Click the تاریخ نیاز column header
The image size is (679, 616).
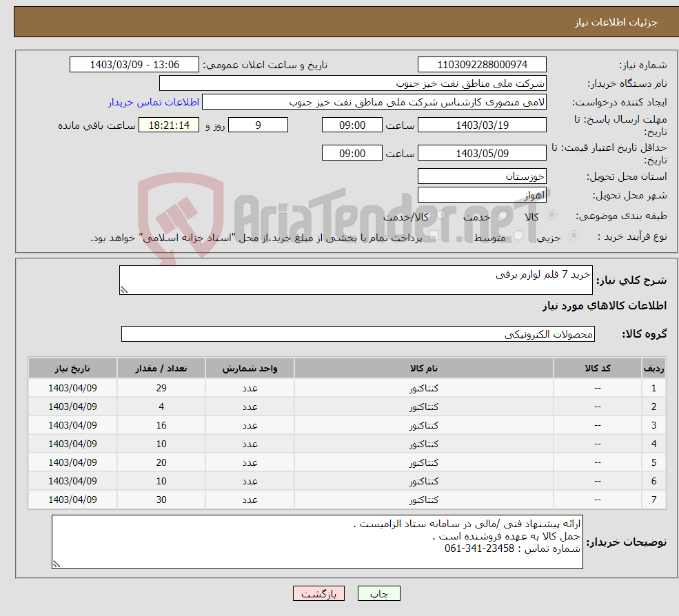tap(72, 369)
